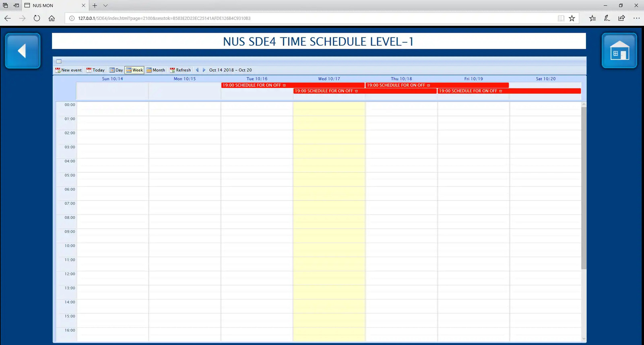Click browser refresh button
644x345 pixels.
pos(37,18)
